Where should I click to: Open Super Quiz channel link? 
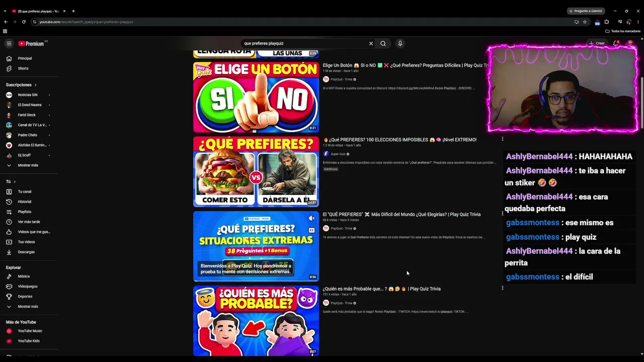coord(338,154)
